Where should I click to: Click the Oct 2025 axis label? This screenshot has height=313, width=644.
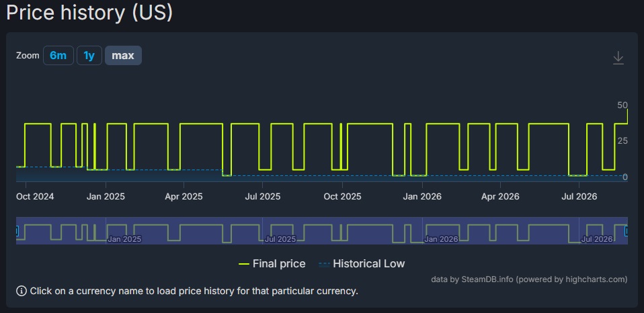[343, 197]
